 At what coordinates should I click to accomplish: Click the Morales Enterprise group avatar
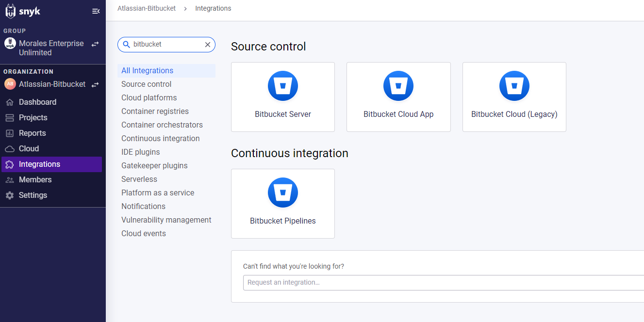pyautogui.click(x=10, y=44)
